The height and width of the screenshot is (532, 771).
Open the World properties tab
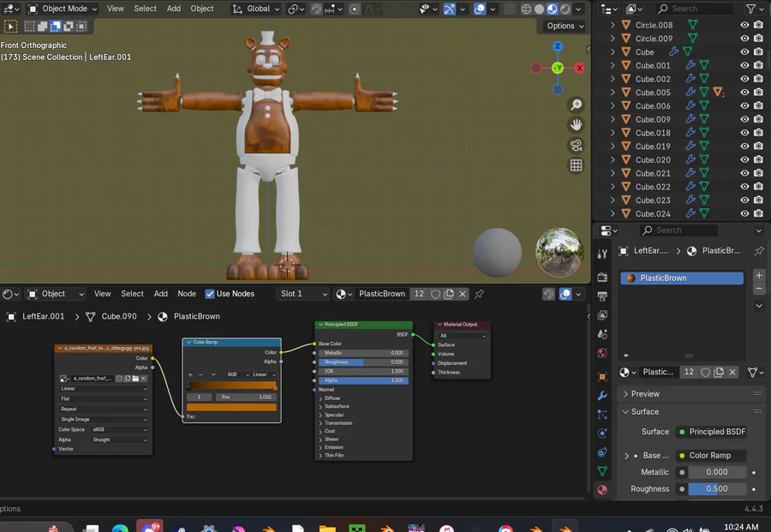coord(602,353)
